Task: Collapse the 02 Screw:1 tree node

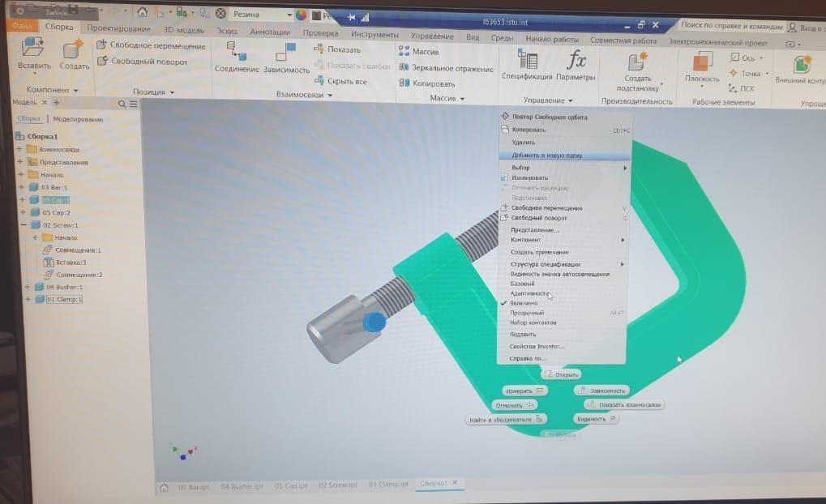Action: (x=24, y=225)
